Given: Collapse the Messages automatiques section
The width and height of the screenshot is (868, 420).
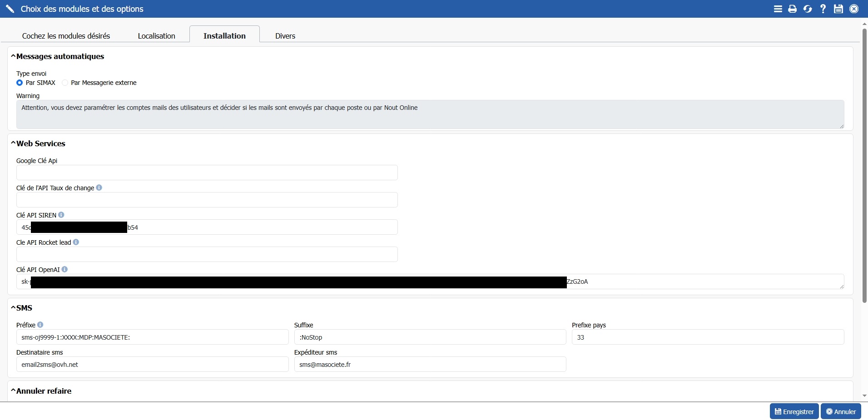Looking at the screenshot, I should (x=13, y=56).
